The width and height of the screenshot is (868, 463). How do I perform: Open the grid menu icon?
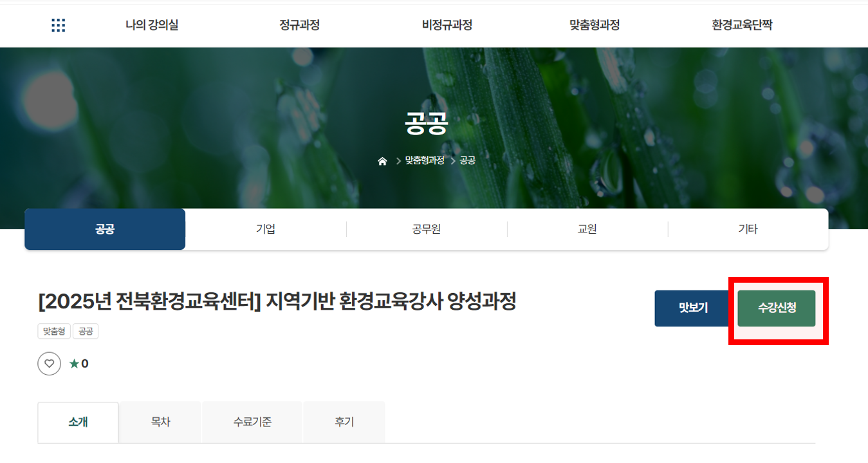59,25
